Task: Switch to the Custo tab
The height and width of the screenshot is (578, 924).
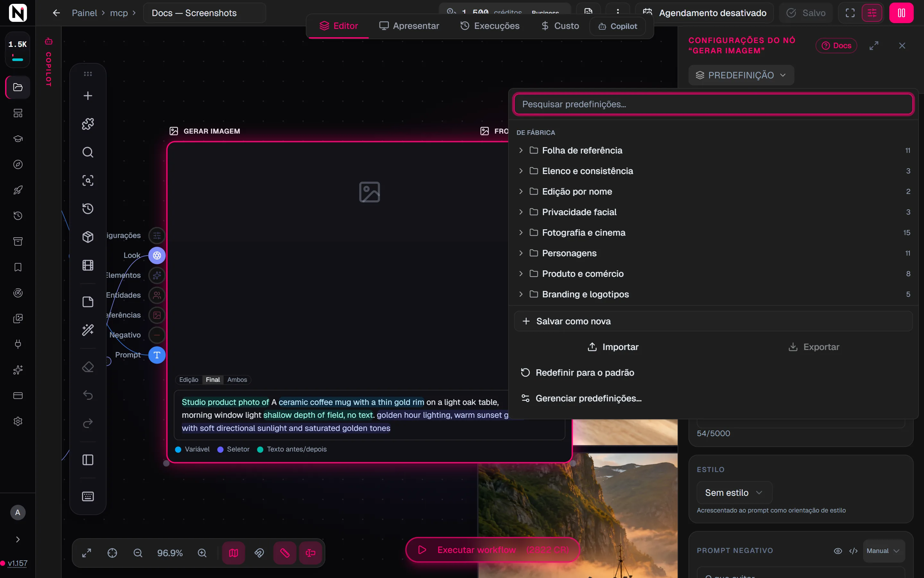Action: tap(560, 26)
